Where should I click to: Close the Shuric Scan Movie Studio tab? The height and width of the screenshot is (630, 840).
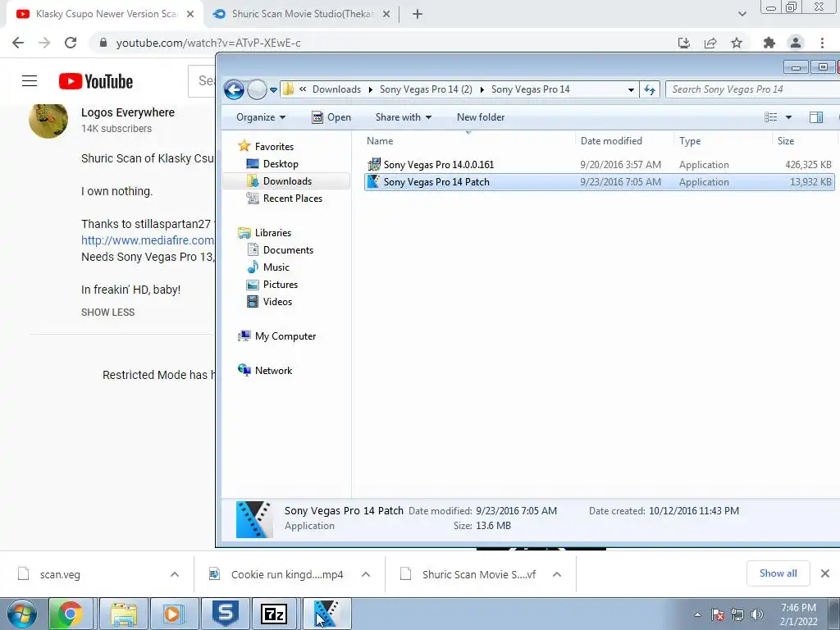pyautogui.click(x=386, y=14)
